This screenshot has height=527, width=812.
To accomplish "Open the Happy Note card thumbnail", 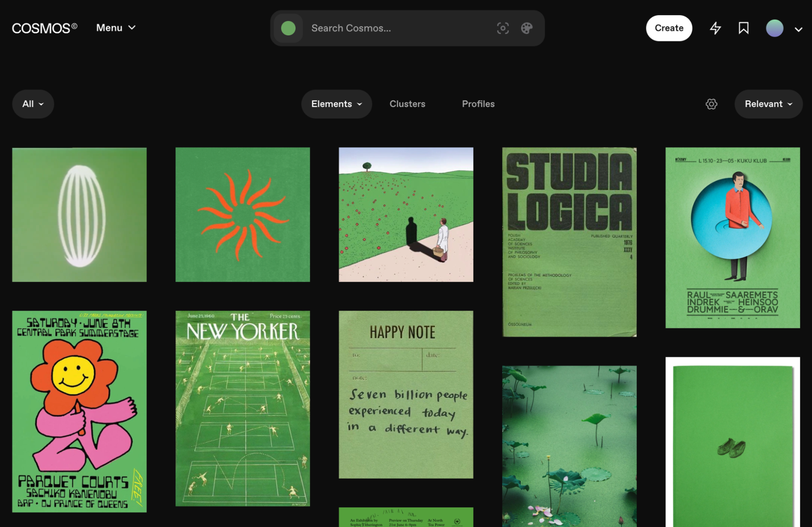I will 406,395.
